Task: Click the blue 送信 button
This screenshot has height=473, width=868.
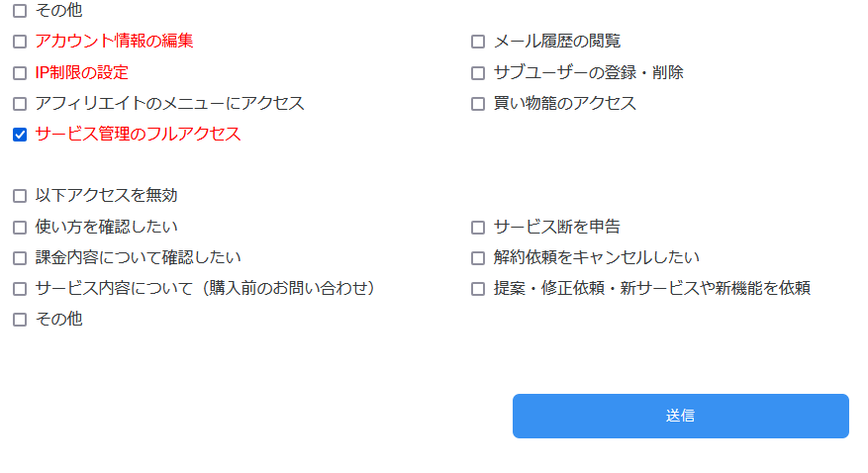Action: (680, 416)
